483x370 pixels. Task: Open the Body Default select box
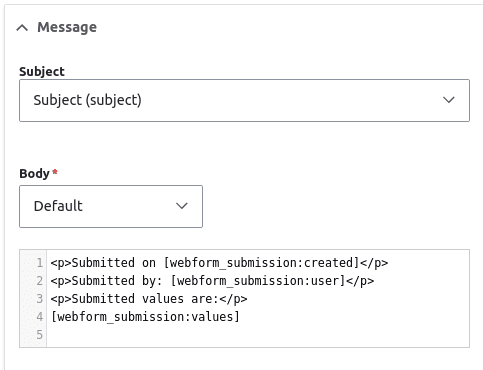click(x=111, y=206)
